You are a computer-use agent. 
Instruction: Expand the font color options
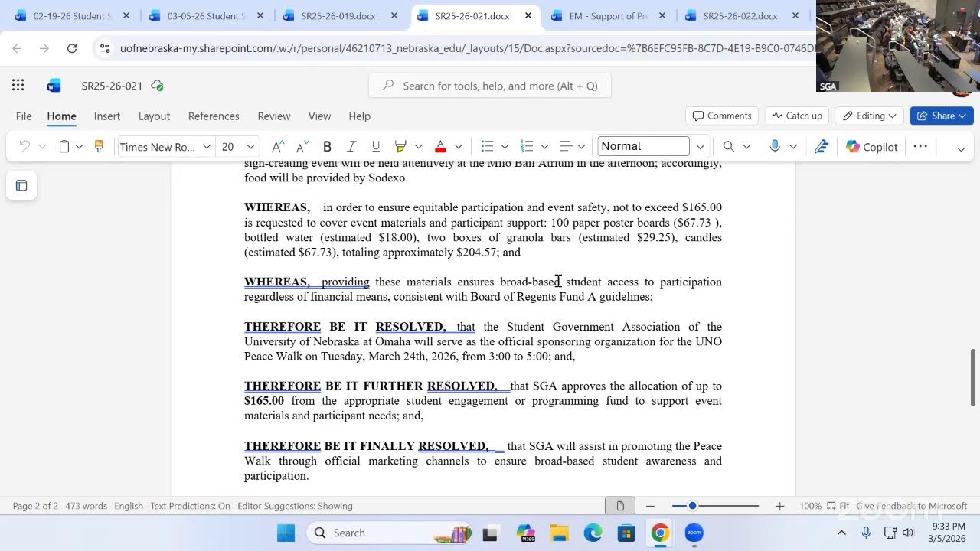click(459, 147)
